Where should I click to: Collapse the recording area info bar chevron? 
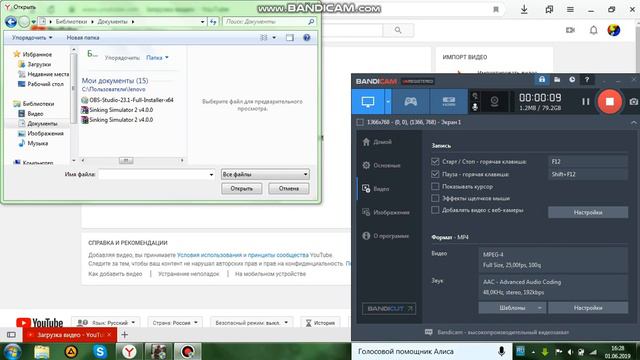click(633, 122)
